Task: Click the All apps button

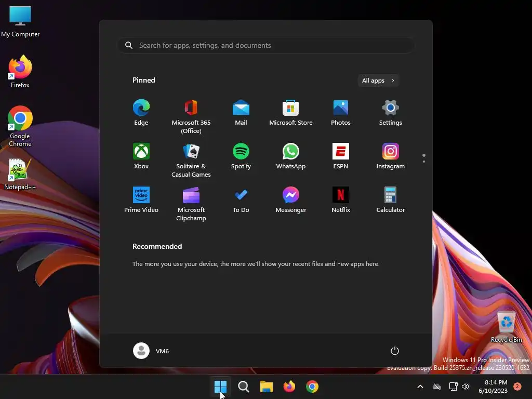Action: point(378,81)
